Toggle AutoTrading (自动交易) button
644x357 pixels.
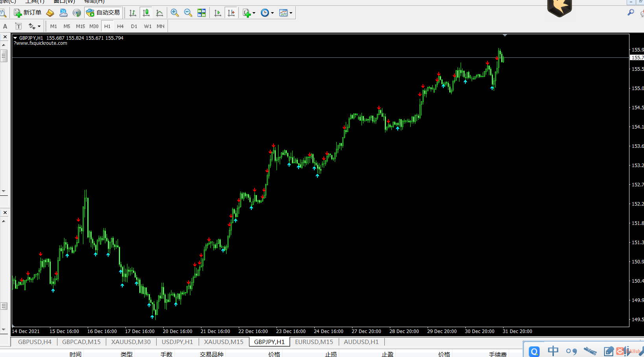tap(103, 13)
